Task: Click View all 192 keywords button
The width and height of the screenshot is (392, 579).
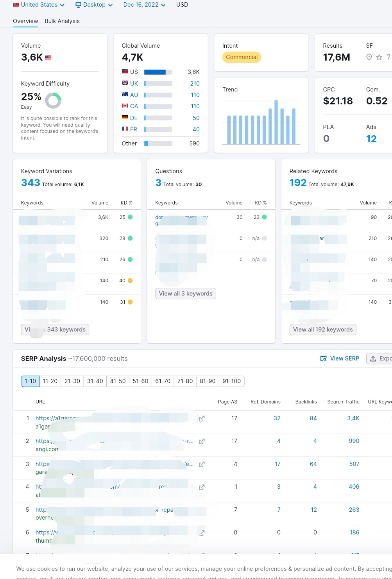Action: click(x=323, y=330)
